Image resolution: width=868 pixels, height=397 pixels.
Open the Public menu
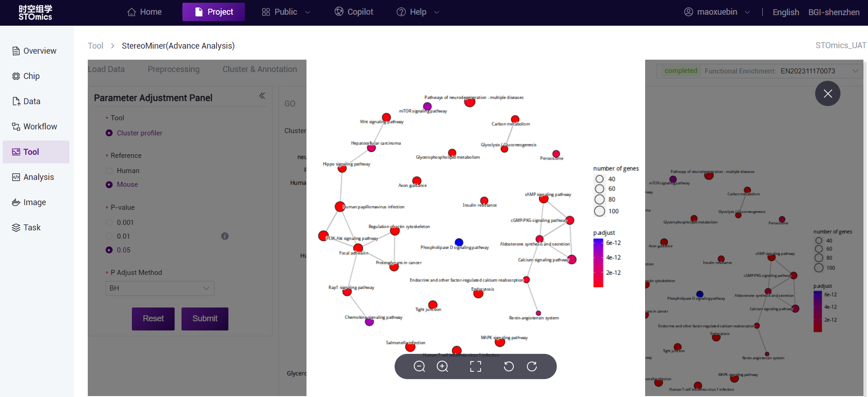tap(286, 12)
